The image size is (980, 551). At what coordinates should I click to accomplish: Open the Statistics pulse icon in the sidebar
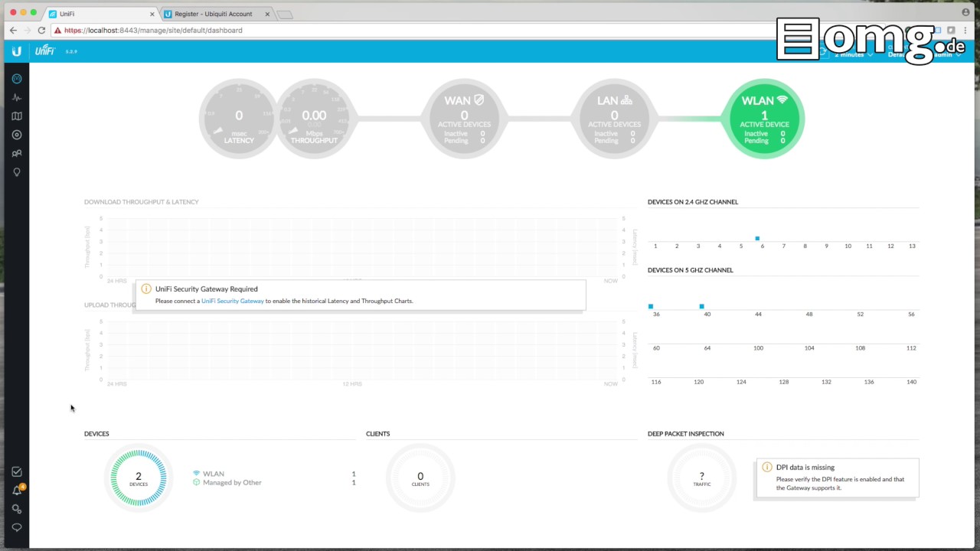coord(17,98)
